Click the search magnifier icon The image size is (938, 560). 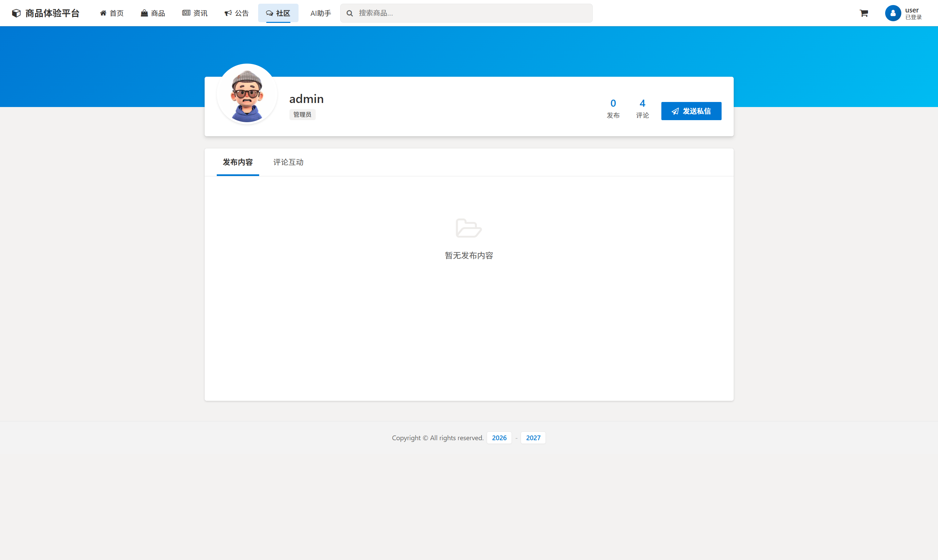click(x=350, y=13)
